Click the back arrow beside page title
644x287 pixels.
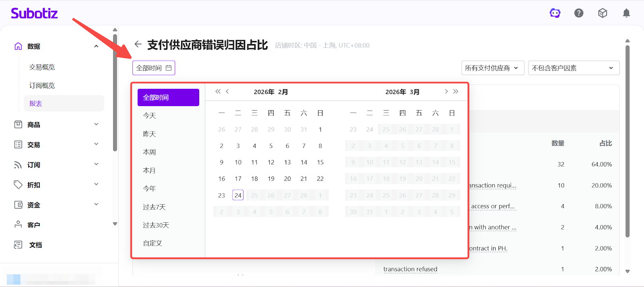pyautogui.click(x=138, y=44)
